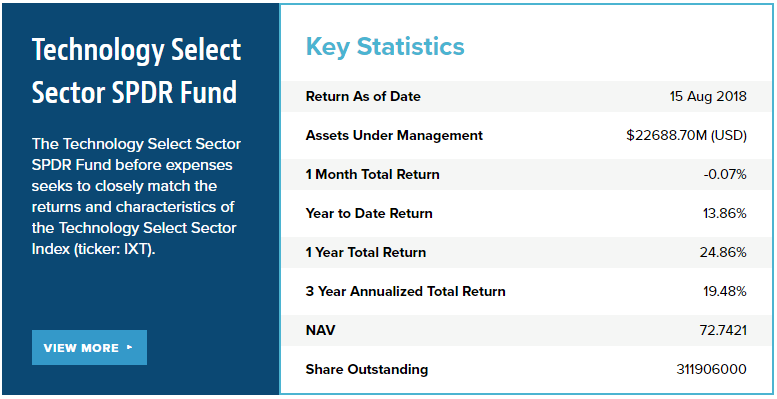777x399 pixels.
Task: Click the -0.07% return value
Action: pos(725,174)
